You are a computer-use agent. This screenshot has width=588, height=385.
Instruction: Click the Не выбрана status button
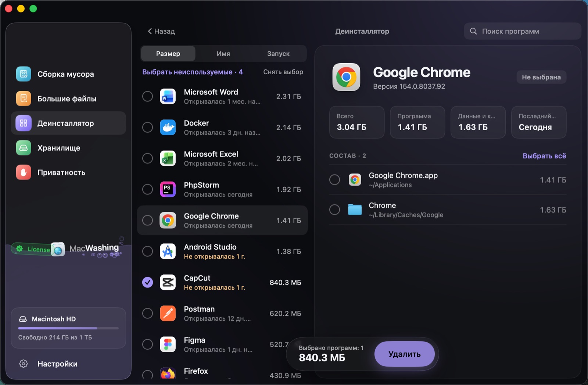541,77
